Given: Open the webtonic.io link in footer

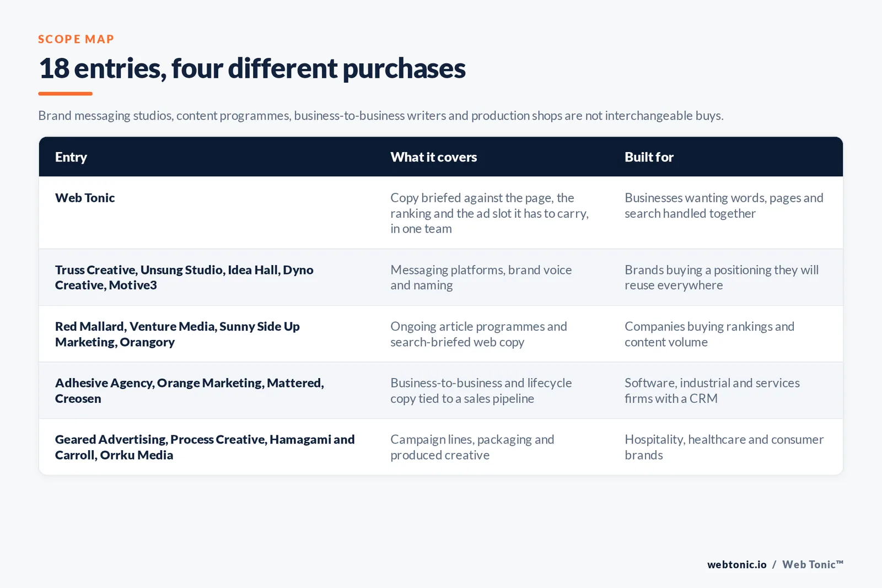Looking at the screenshot, I should [x=737, y=564].
